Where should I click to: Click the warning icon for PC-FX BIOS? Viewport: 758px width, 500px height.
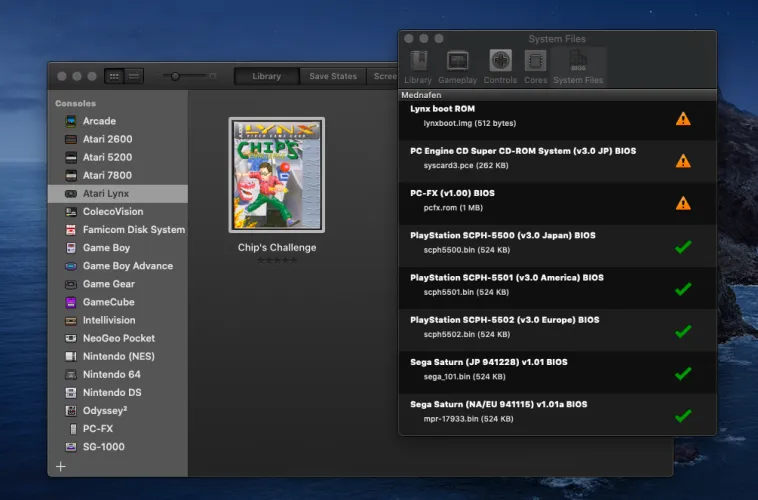683,203
